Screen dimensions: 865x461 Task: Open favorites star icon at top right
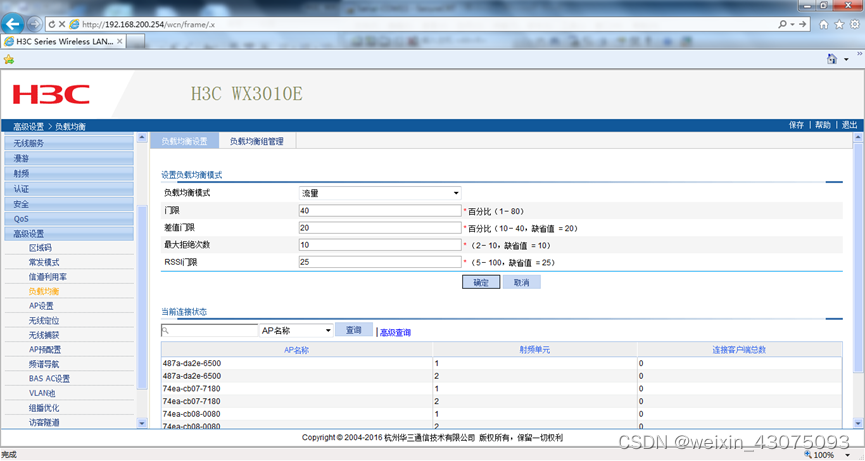pos(839,24)
